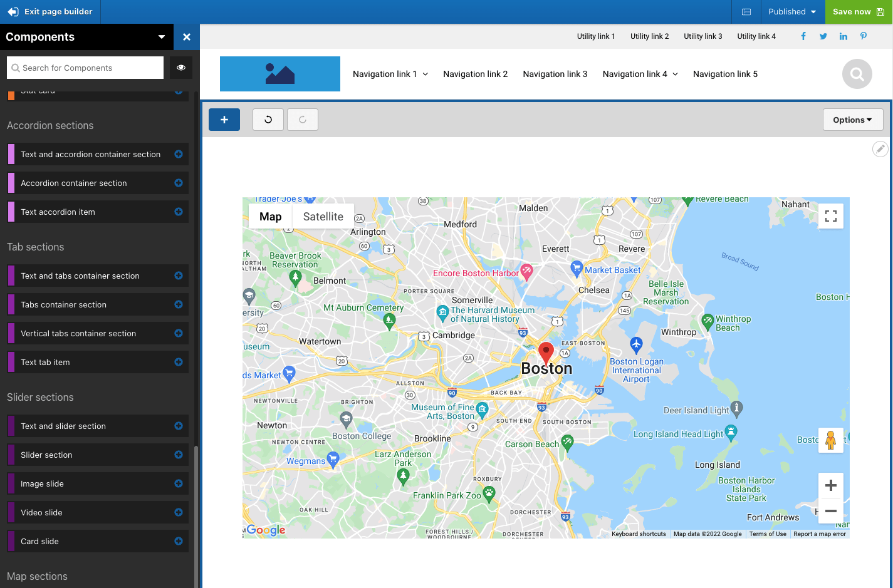Open the Published status dropdown
This screenshot has width=893, height=588.
tap(792, 12)
